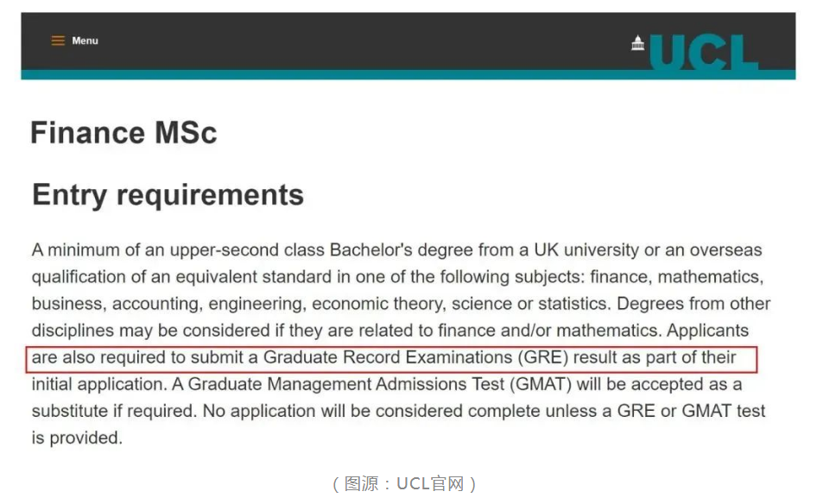
Task: Click the '(GRE)' abbreviation in red box
Action: tap(542, 357)
